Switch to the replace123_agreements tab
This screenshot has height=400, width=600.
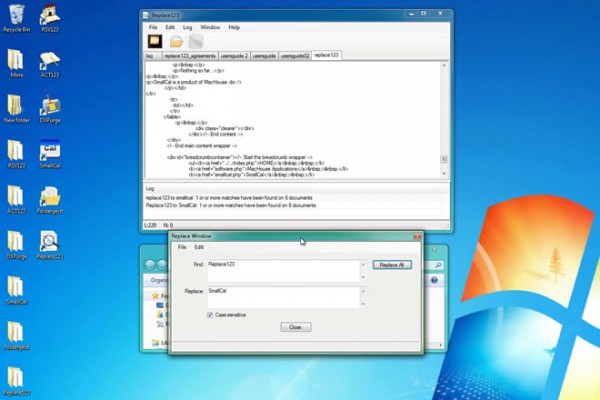(190, 56)
